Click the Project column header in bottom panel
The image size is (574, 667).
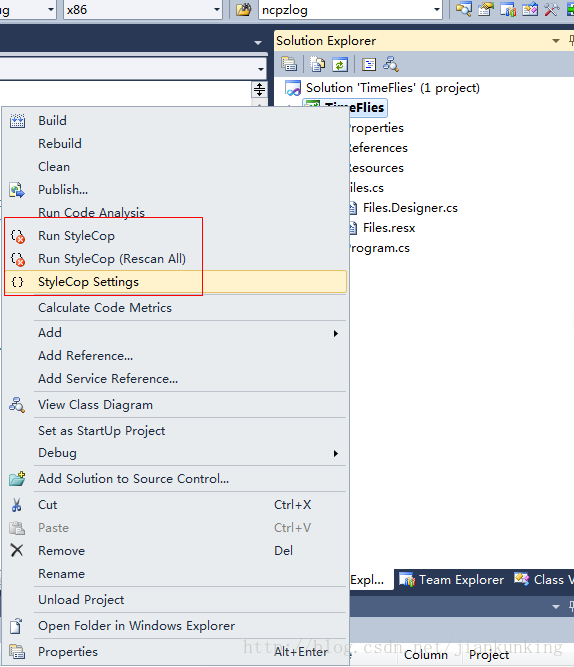489,655
